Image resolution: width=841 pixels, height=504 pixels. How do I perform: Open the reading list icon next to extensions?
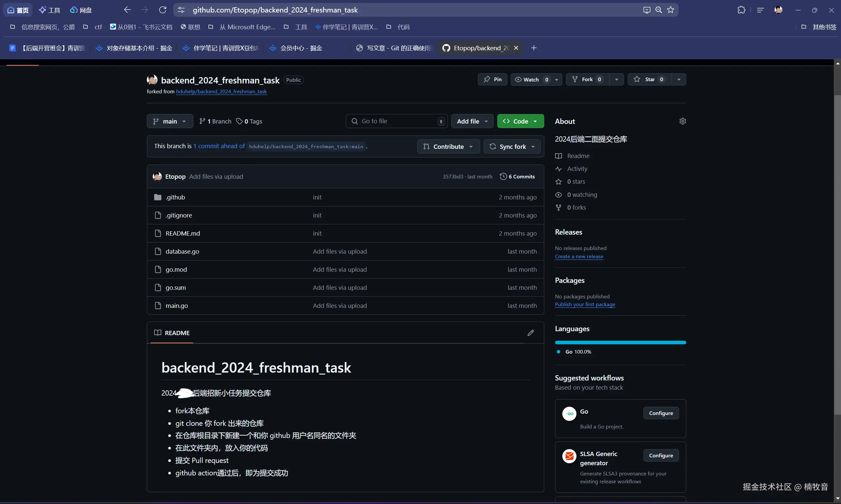coord(760,10)
